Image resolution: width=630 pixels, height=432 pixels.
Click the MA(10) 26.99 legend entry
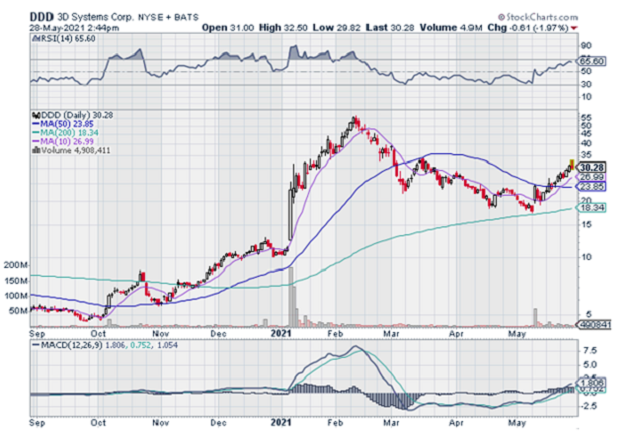(x=63, y=141)
